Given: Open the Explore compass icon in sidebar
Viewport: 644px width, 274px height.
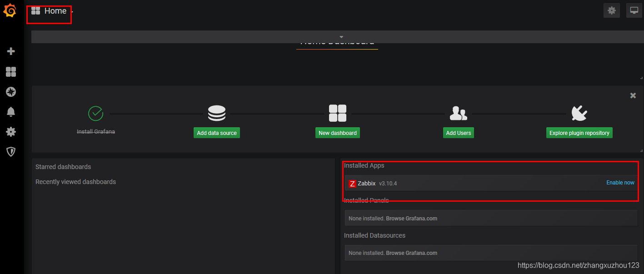Looking at the screenshot, I should coord(11,92).
